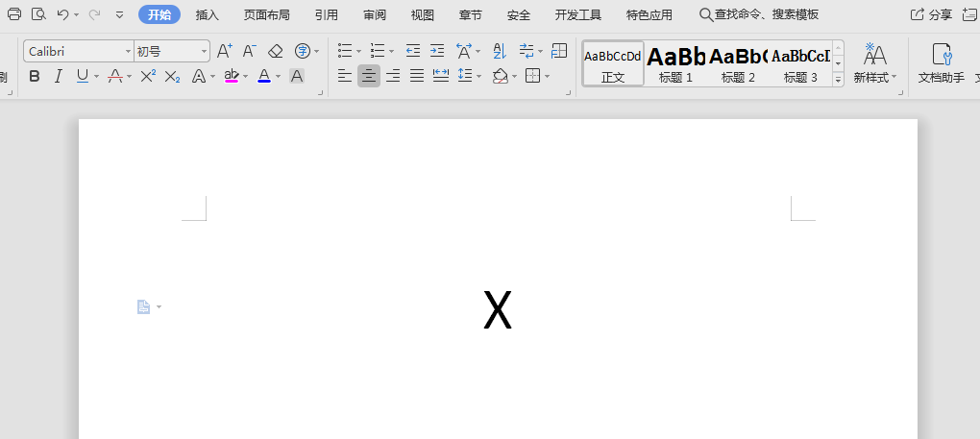Increase font size with A+ icon
This screenshot has height=439, width=980.
(224, 51)
